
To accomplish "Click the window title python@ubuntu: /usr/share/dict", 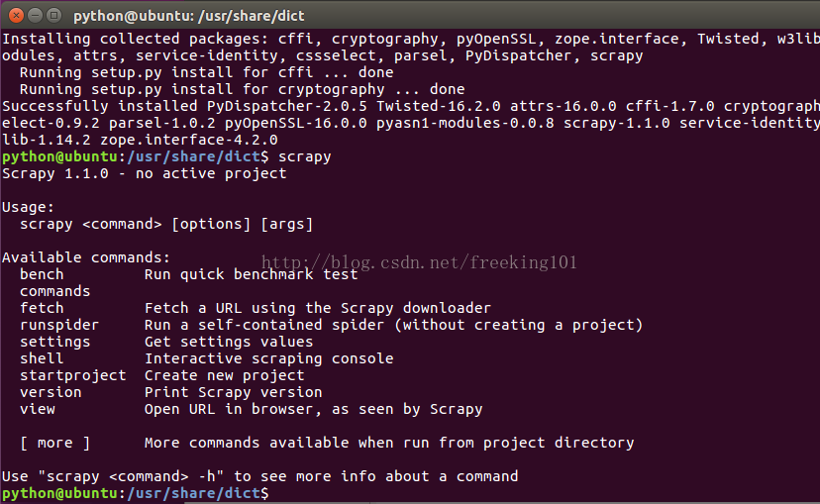I will pos(189,16).
